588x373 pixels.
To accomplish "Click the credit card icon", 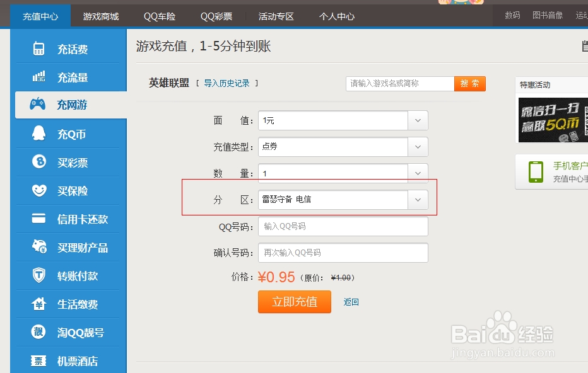I will coord(38,219).
